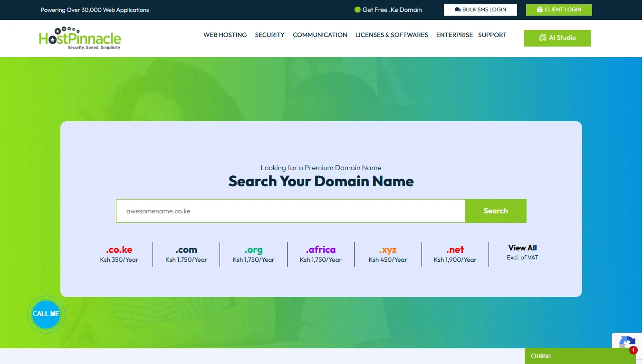Click the BULK SMS LOGIN button
The image size is (643, 364).
pyautogui.click(x=480, y=10)
